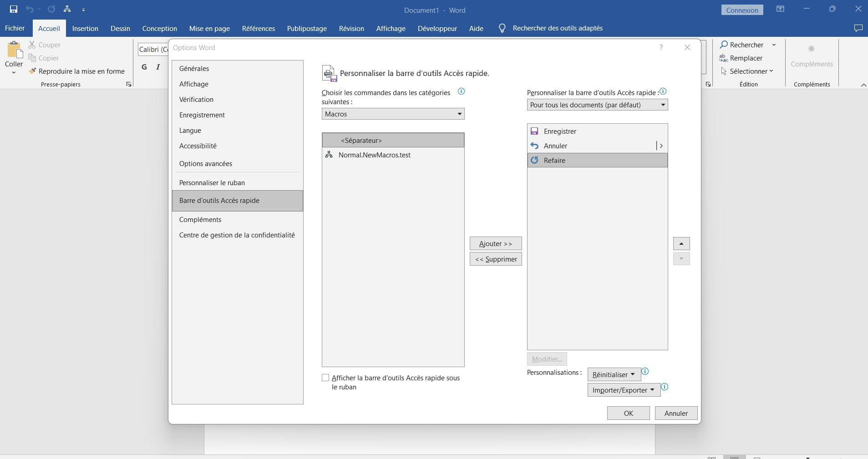
Task: Open the Fichier tab
Action: (15, 28)
